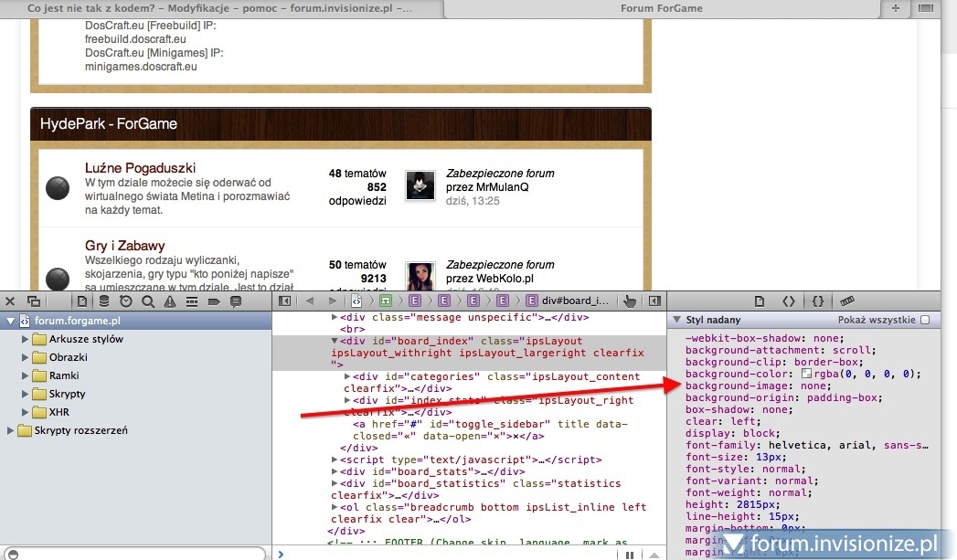This screenshot has height=560, width=957.
Task: Collapse the div#board_index element node
Action: [335, 341]
